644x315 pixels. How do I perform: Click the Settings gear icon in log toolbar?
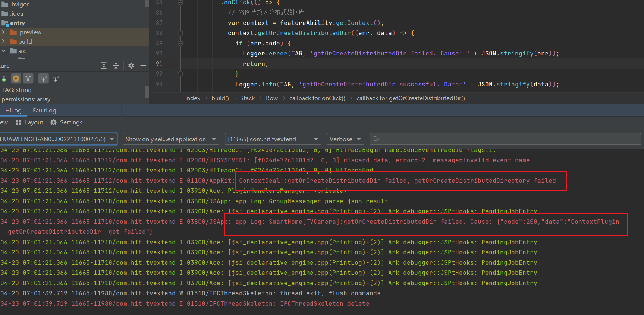point(53,122)
